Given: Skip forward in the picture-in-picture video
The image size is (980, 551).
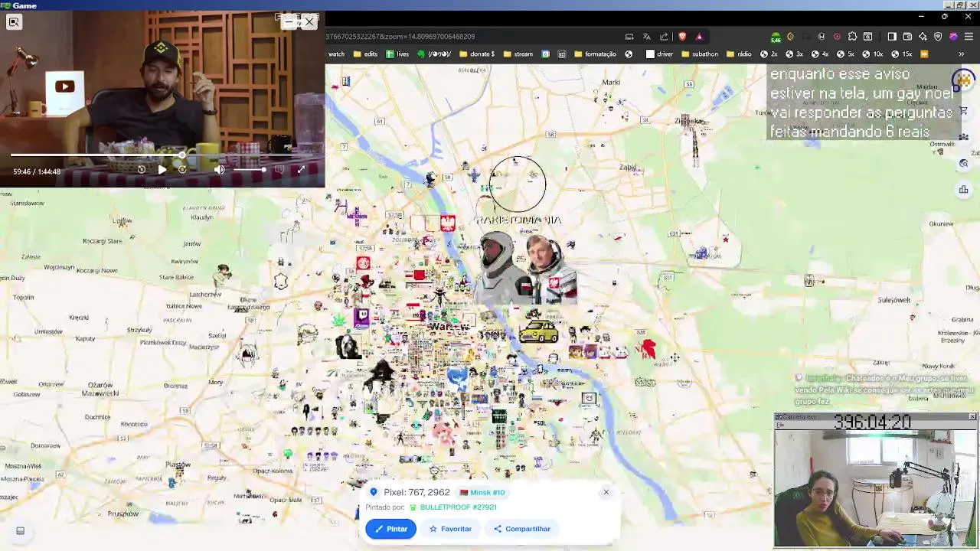Looking at the screenshot, I should coord(182,170).
